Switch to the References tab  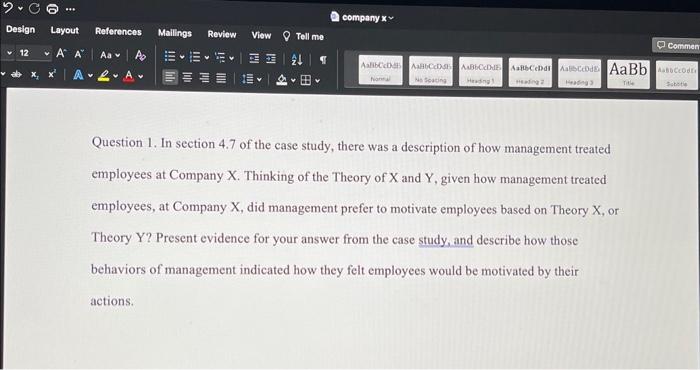coord(118,32)
